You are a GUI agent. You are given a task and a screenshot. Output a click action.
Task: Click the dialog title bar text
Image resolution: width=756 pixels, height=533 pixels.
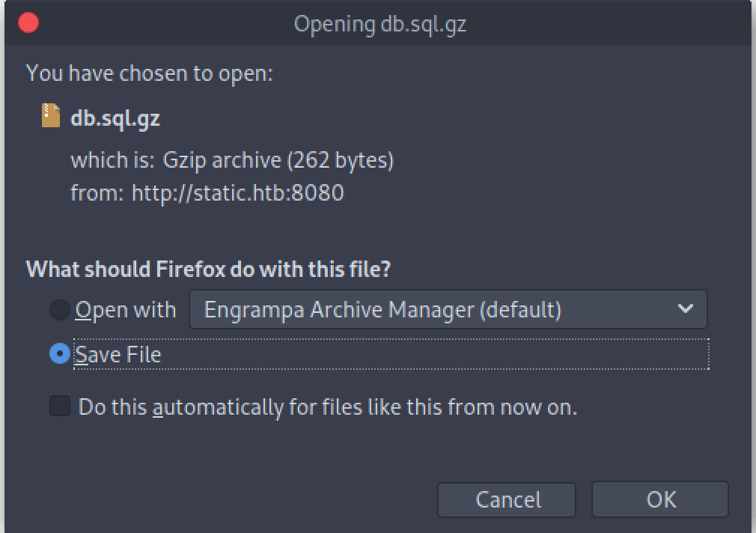tap(380, 24)
